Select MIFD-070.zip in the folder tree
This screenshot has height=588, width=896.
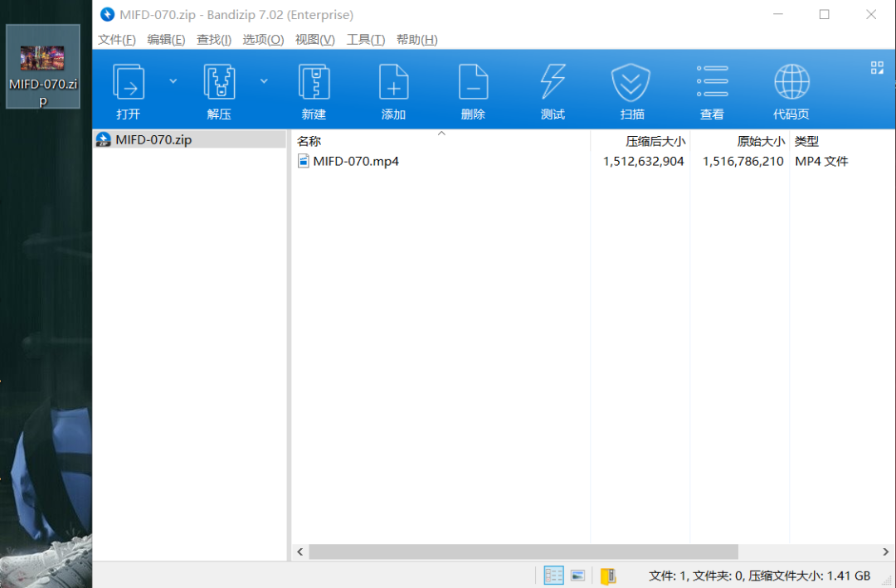pyautogui.click(x=190, y=139)
